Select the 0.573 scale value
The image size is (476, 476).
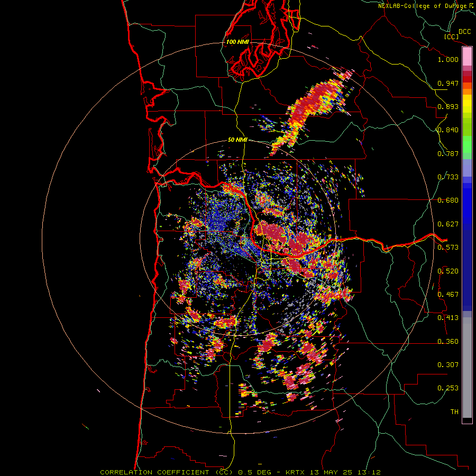tap(448, 248)
